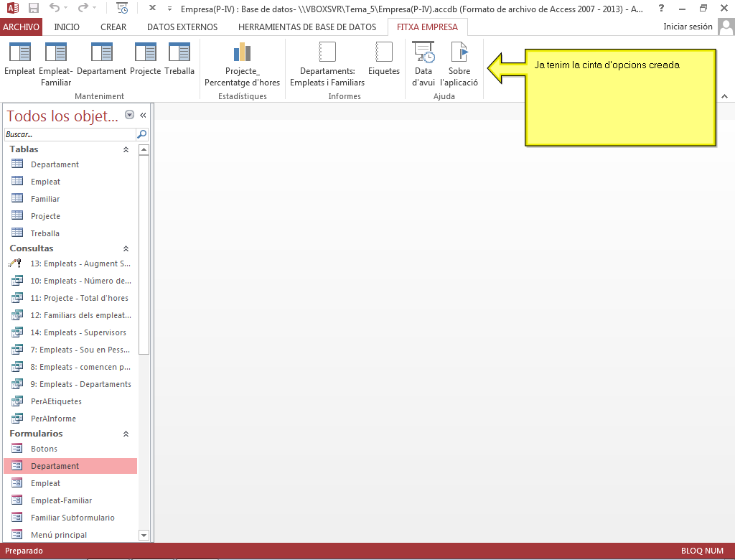The height and width of the screenshot is (560, 735).
Task: Open the Todos los objetos dropdown menu
Action: pyautogui.click(x=130, y=115)
